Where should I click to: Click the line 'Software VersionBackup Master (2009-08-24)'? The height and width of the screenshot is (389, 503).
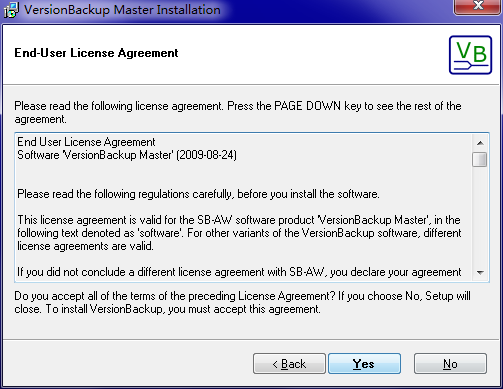[x=127, y=155]
